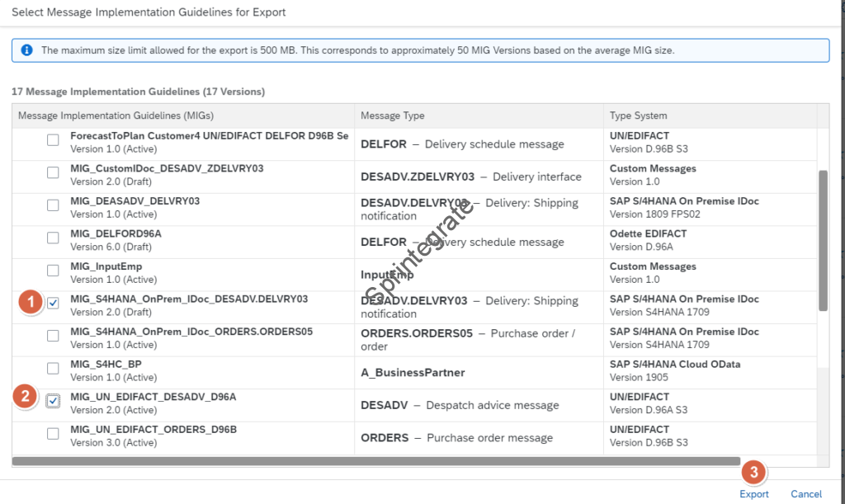Viewport: 845px width, 504px height.
Task: Select the MIG_S4HC_BP checkbox
Action: point(53,369)
